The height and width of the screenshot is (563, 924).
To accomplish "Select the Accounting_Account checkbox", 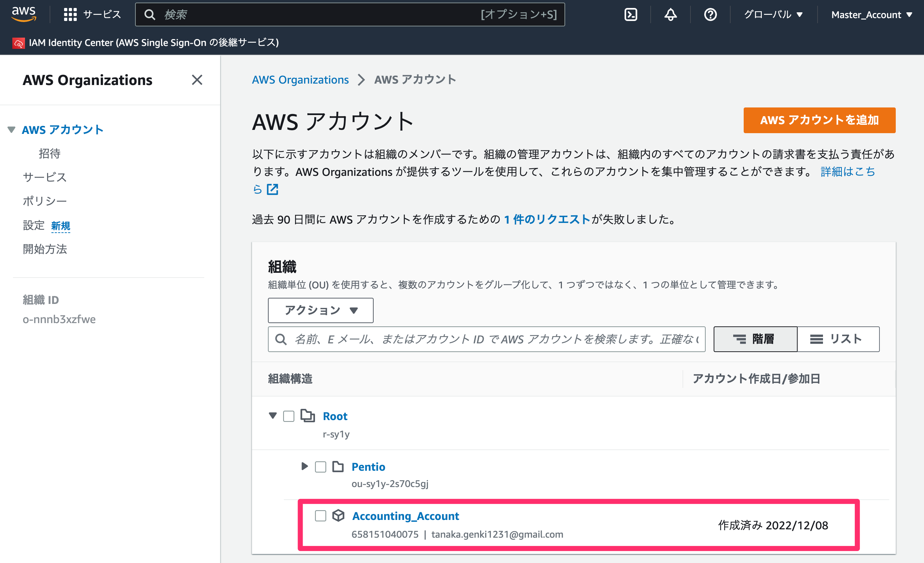I will click(x=320, y=516).
